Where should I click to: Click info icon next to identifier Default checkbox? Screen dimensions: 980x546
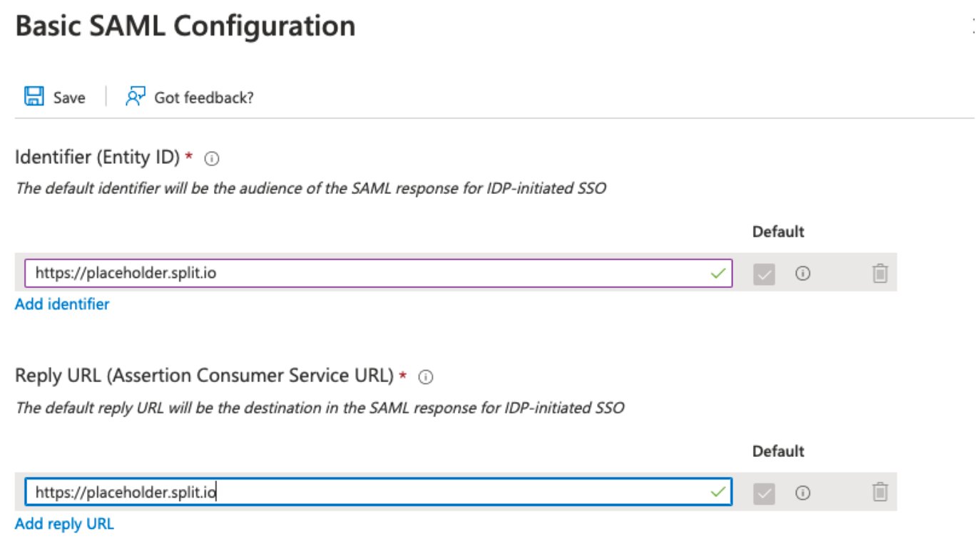pyautogui.click(x=803, y=273)
